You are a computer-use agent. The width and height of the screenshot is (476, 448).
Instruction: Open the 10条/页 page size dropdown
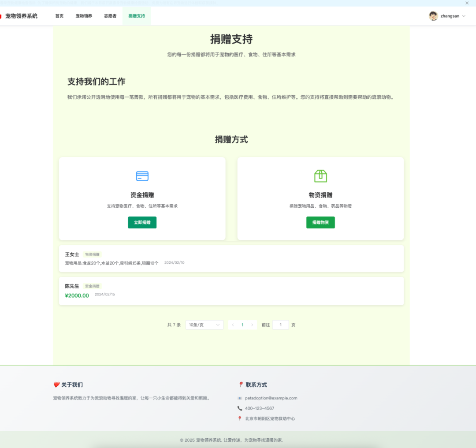point(204,325)
